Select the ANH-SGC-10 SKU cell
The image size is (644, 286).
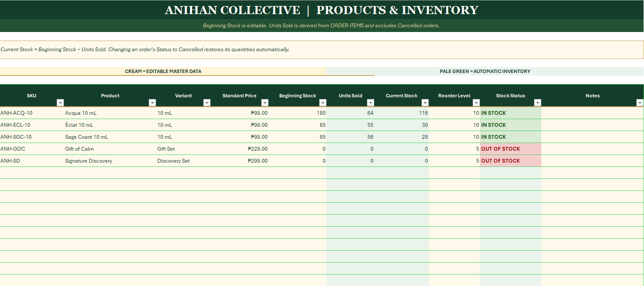(32, 137)
